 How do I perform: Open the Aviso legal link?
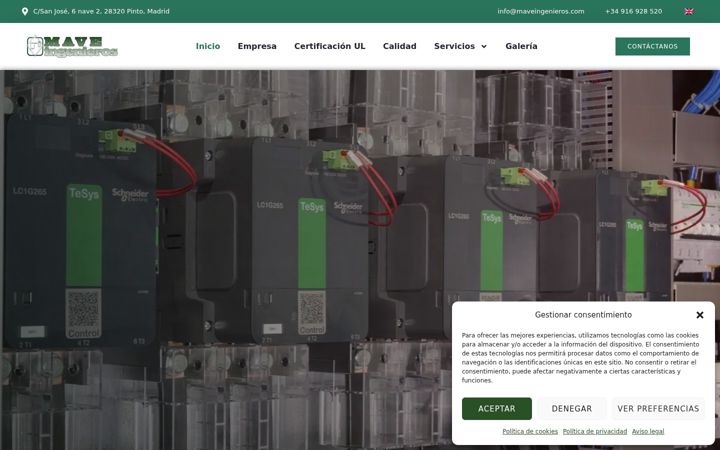click(648, 432)
